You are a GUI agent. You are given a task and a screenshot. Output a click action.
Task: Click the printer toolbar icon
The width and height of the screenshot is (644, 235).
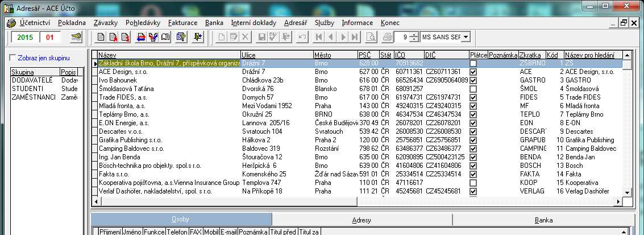[x=387, y=38]
